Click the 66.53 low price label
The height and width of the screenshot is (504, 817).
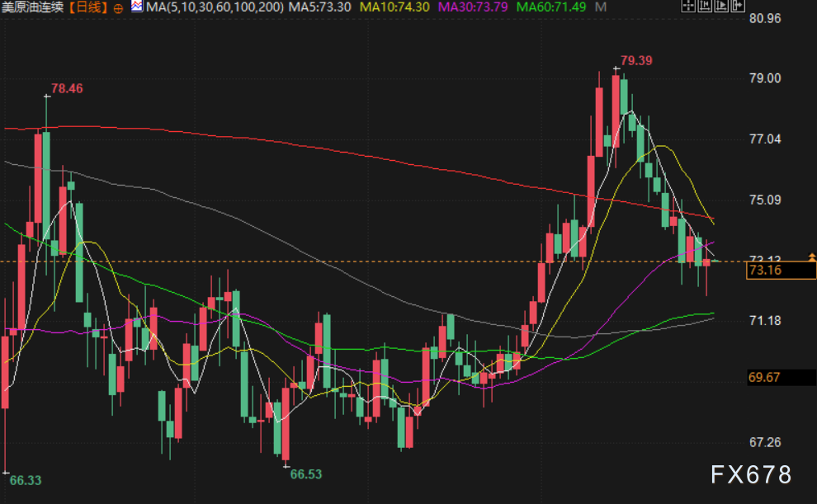[x=306, y=474]
